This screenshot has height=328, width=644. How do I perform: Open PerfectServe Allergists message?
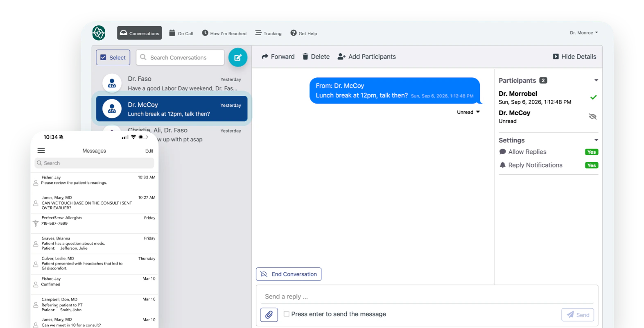point(95,224)
